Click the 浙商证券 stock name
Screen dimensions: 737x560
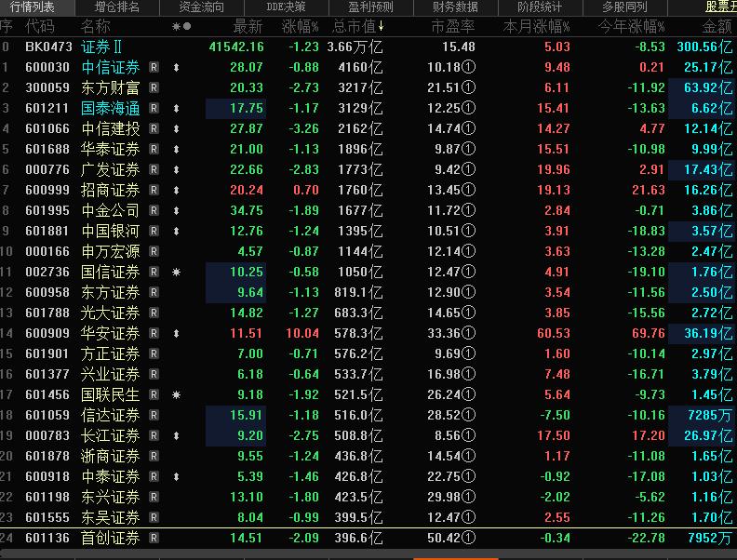111,456
